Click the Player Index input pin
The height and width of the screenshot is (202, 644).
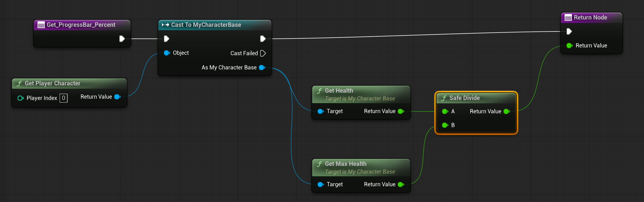click(x=20, y=98)
